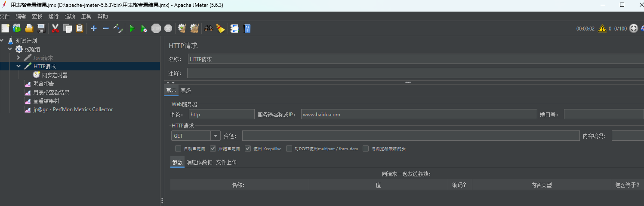The height and width of the screenshot is (206, 644).
Task: Open the 编辑 menu
Action: point(21,16)
